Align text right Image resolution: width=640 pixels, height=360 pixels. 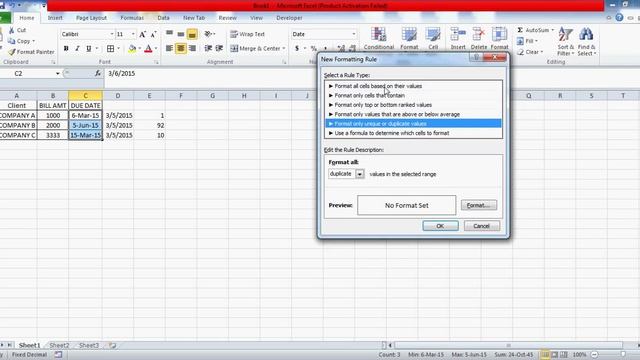coord(192,48)
